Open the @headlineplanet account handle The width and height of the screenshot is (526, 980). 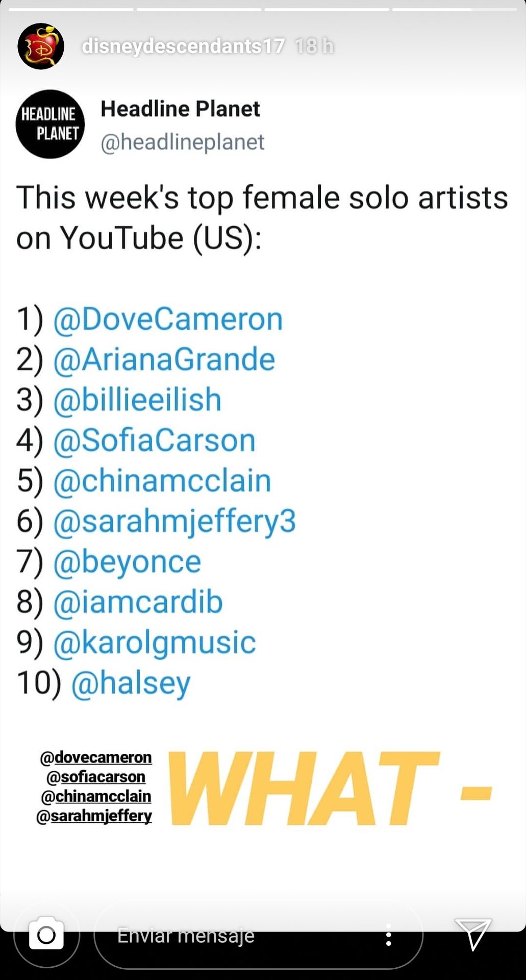click(183, 142)
